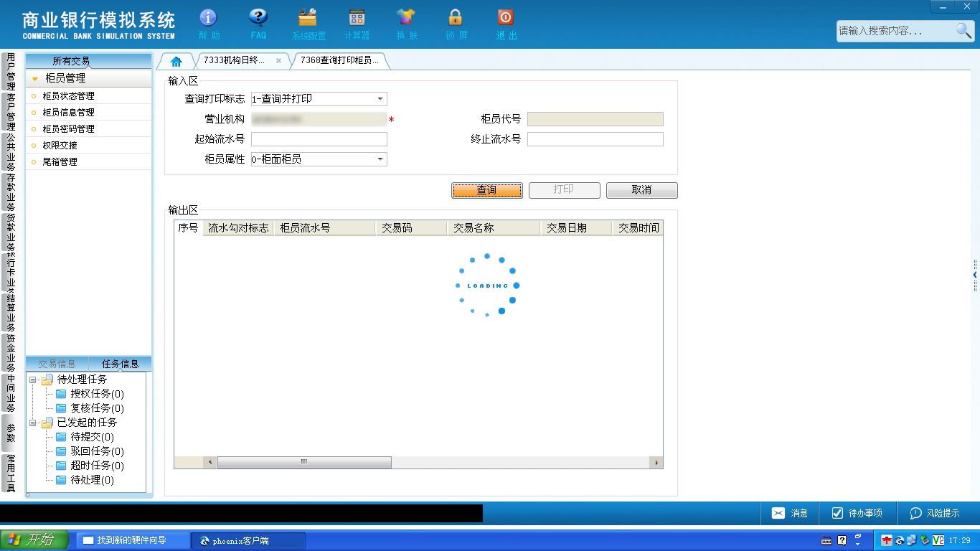Click the VNC tray icon
Viewport: 980px width, 551px height.
pyautogui.click(x=938, y=540)
